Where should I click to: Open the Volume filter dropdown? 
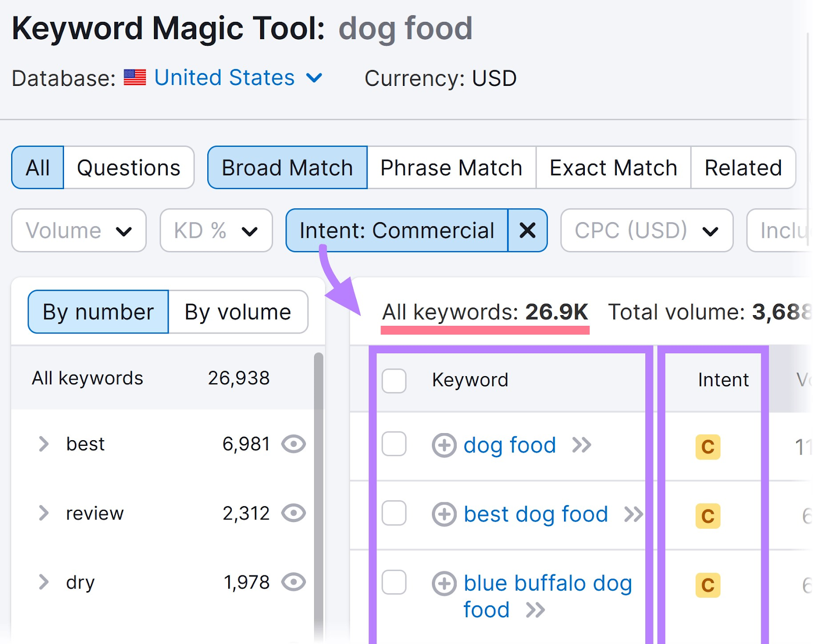coord(79,231)
